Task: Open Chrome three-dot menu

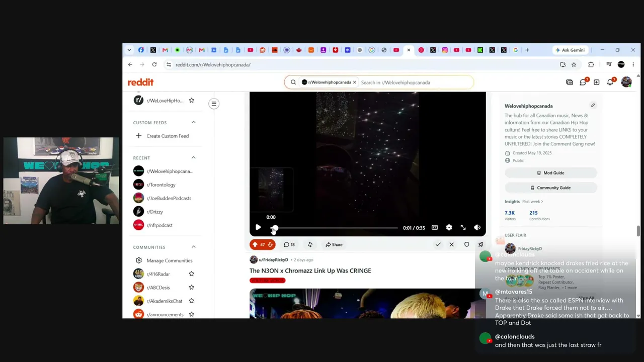Action: [x=633, y=64]
